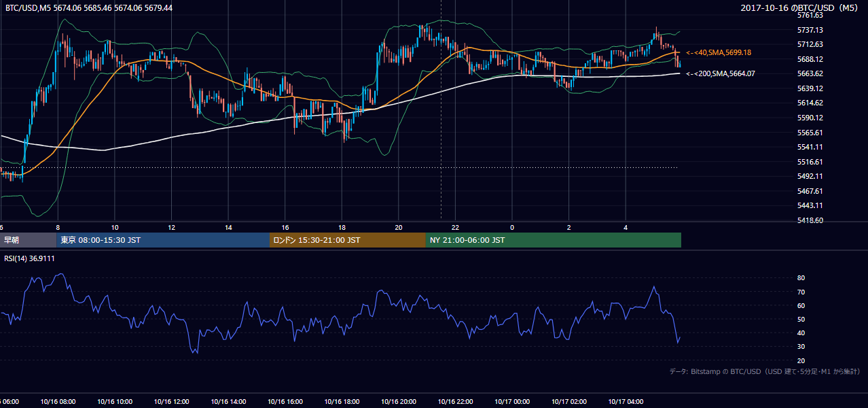Click the 10/16 14:00 bottom time label
The height and width of the screenshot is (408, 868).
tap(228, 402)
